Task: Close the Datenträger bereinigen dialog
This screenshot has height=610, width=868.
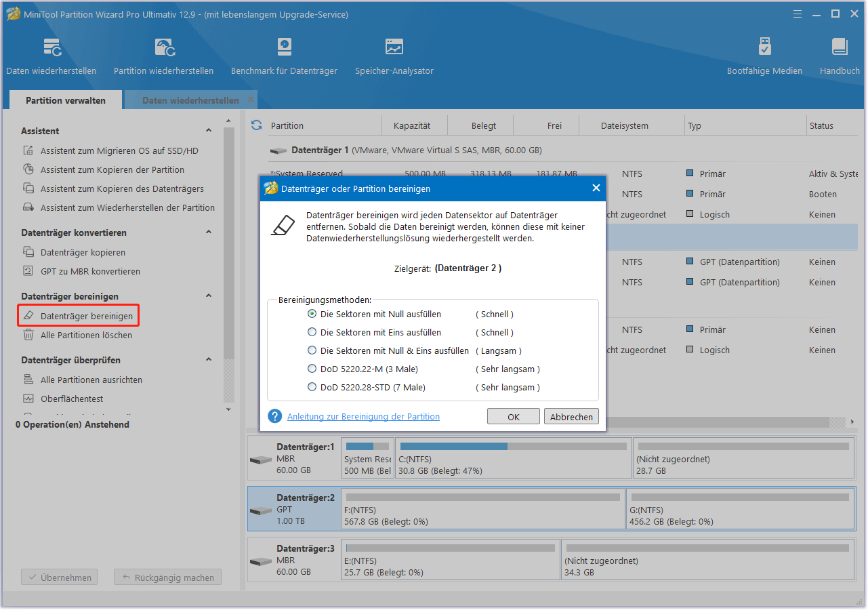Action: (x=596, y=188)
